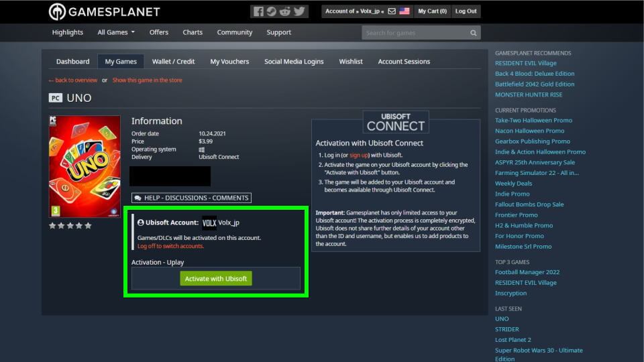Click the Ubisoft Account user icon
Viewport: 644px width, 362px height.
[140, 223]
